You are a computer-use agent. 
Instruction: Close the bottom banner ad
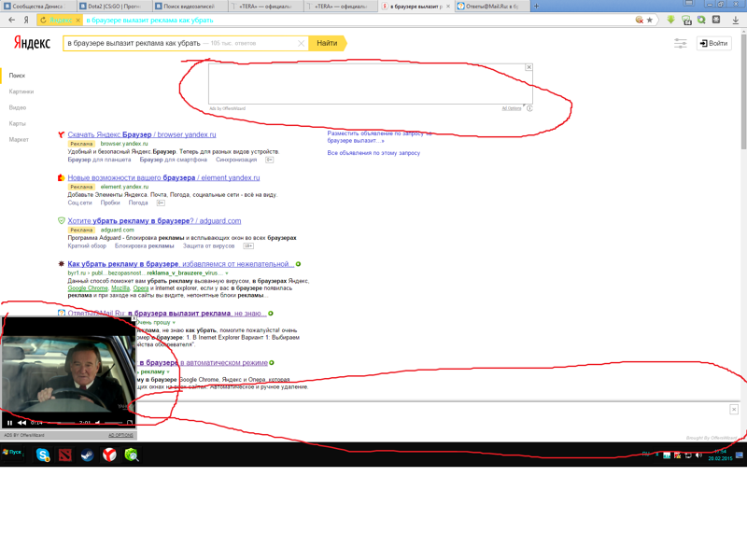click(x=734, y=410)
